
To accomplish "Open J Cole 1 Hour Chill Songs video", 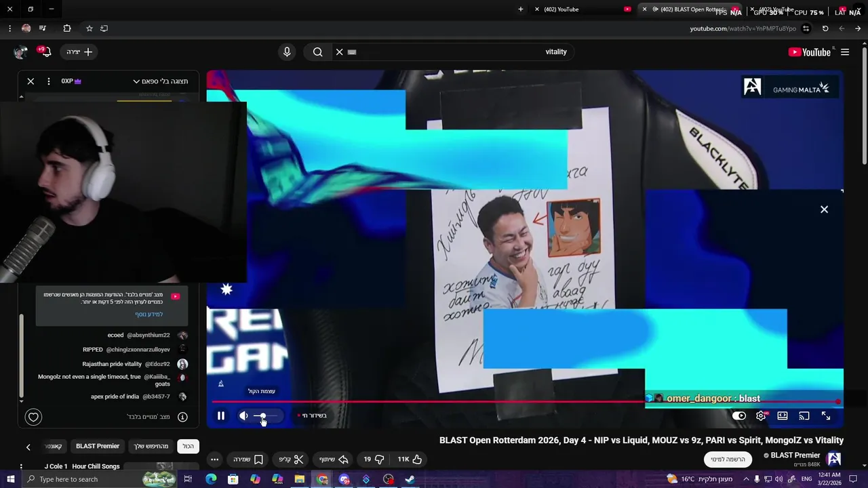I will click(x=82, y=466).
